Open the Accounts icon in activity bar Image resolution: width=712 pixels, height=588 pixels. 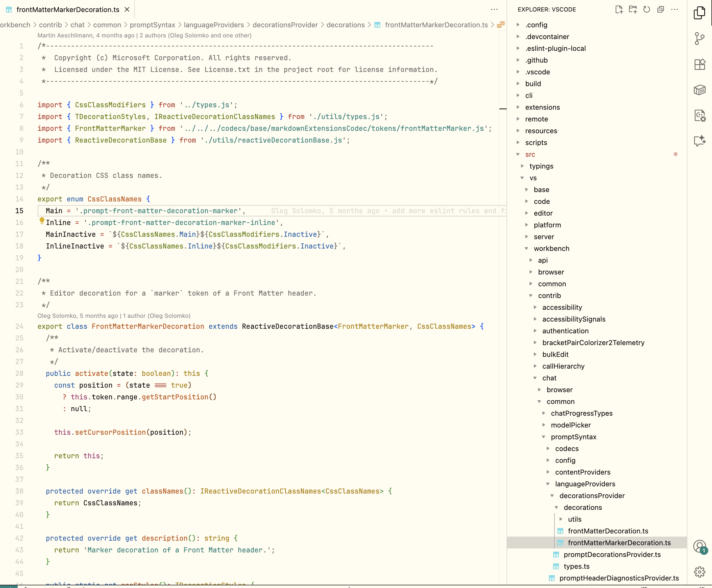coord(699,546)
